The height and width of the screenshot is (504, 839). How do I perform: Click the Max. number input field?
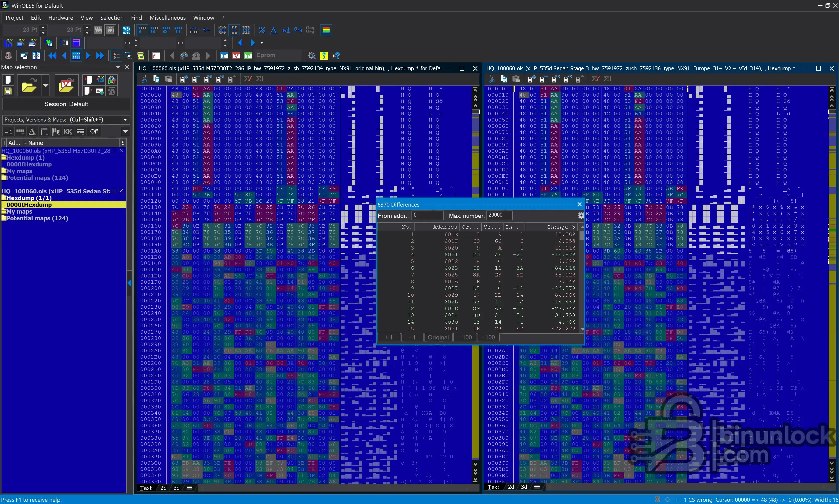tap(499, 215)
